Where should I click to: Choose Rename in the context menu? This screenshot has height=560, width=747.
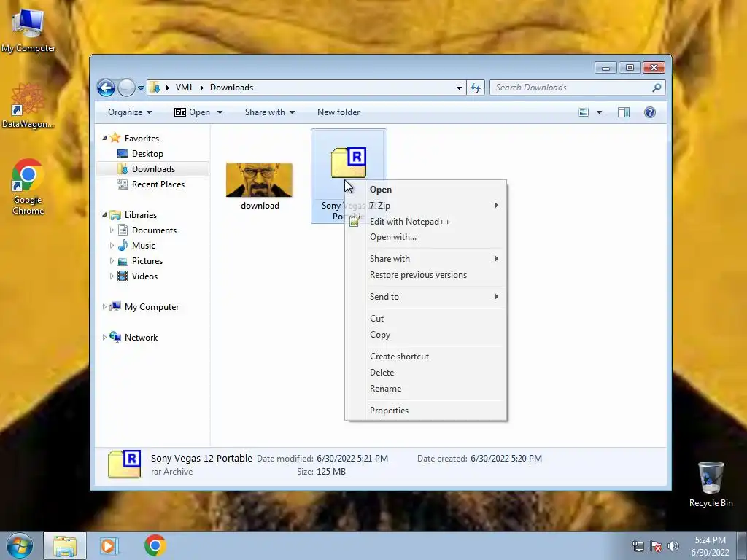click(x=425, y=389)
